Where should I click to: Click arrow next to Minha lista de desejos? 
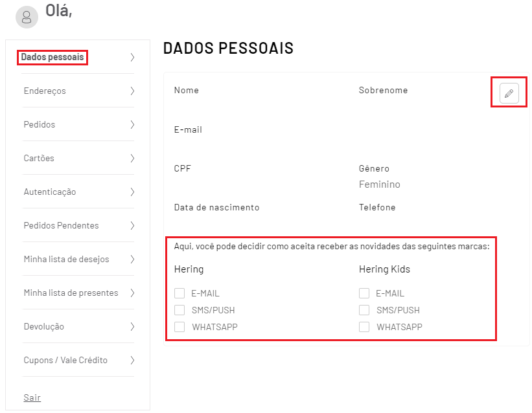point(132,259)
